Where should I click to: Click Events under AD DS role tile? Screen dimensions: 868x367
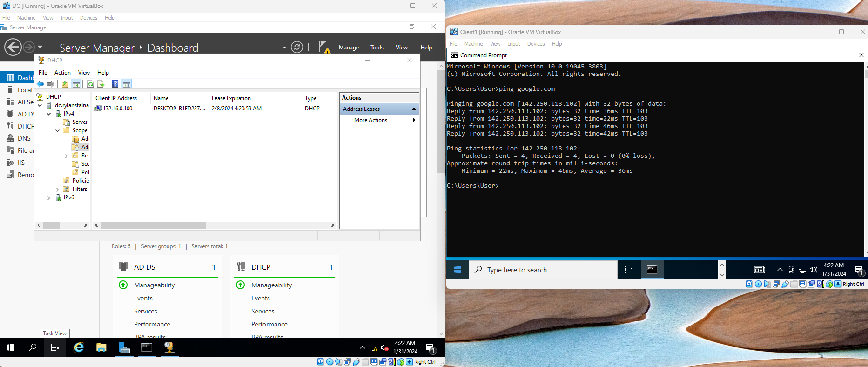pos(143,298)
